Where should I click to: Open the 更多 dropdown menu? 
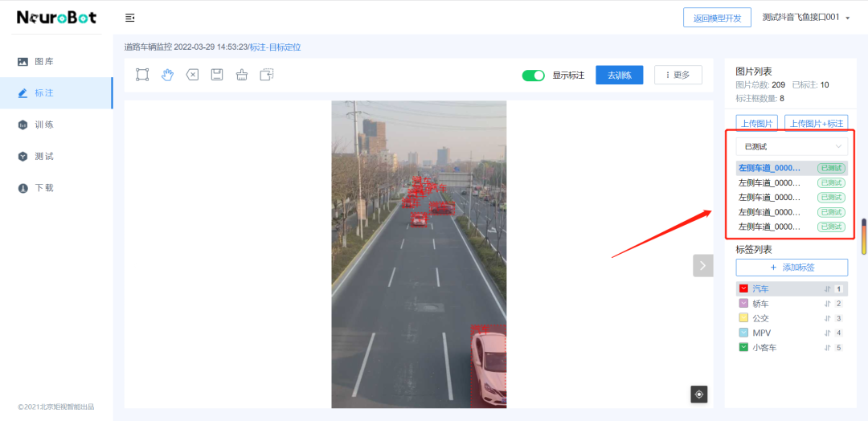(678, 75)
